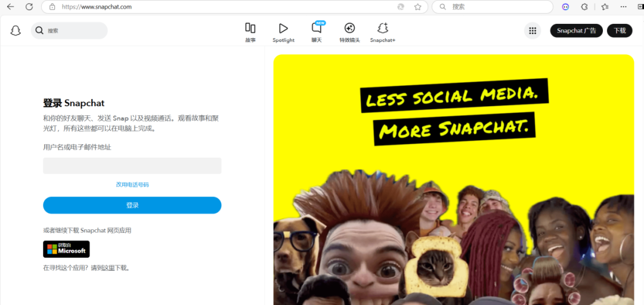This screenshot has width=644, height=305.
Task: Open the Snapchat+ tab
Action: [x=383, y=33]
